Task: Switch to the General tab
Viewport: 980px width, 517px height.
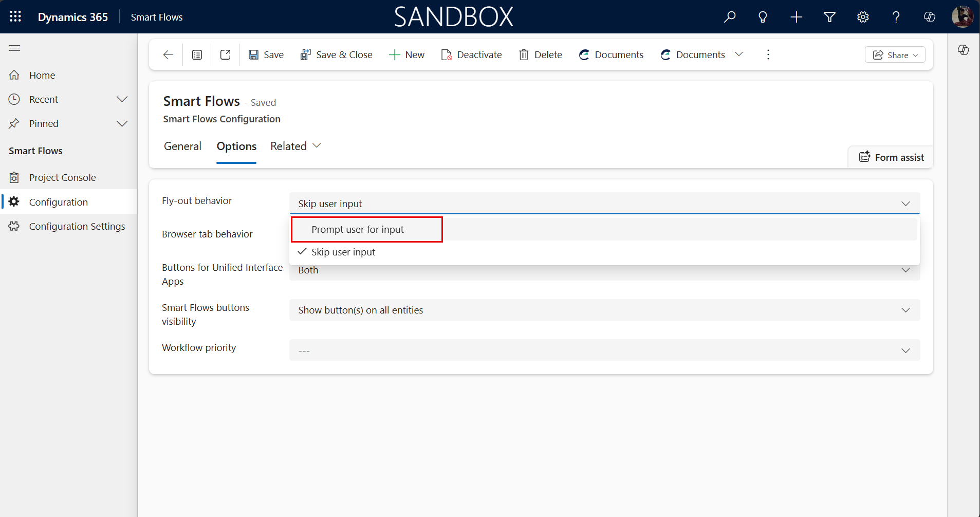Action: pyautogui.click(x=182, y=146)
